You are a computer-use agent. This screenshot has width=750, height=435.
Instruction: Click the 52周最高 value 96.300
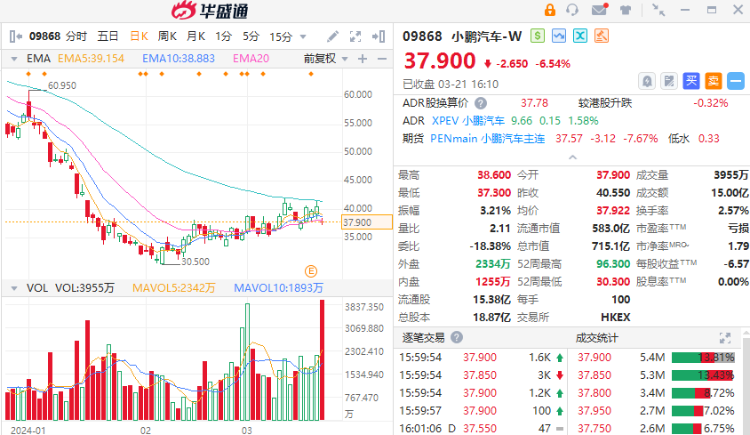[613, 264]
